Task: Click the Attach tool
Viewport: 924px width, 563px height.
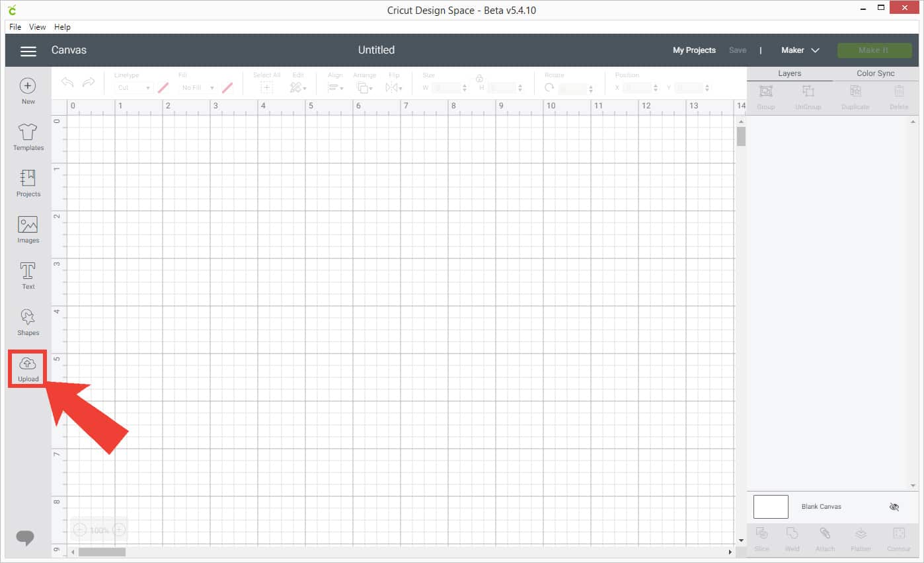Action: click(x=825, y=539)
